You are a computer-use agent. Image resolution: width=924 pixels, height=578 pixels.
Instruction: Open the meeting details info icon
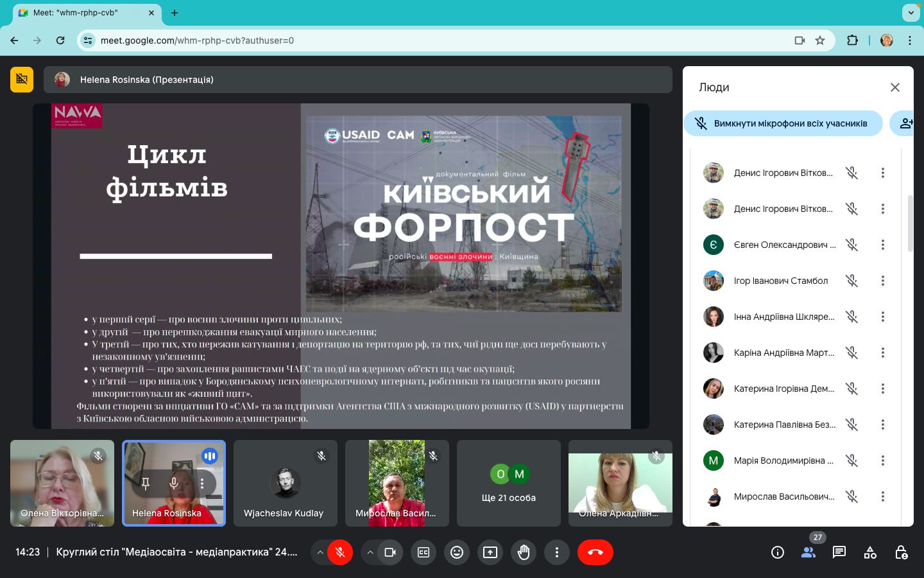click(x=778, y=552)
